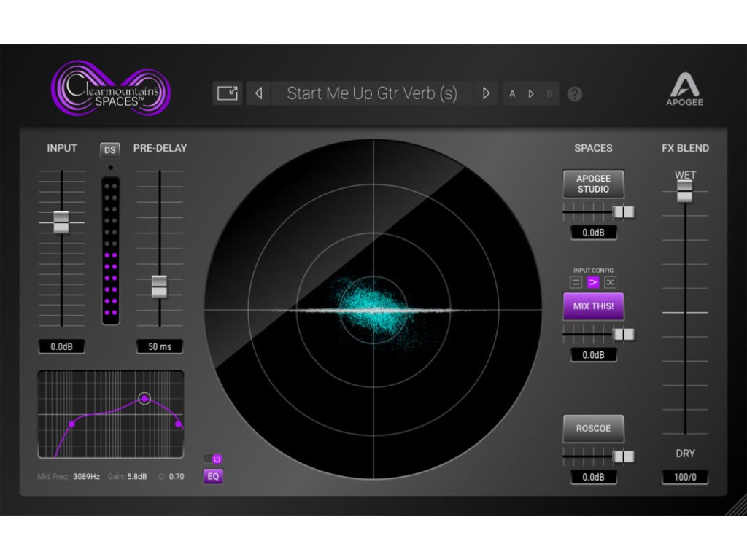Advance to the next preset with right arrow

486,93
